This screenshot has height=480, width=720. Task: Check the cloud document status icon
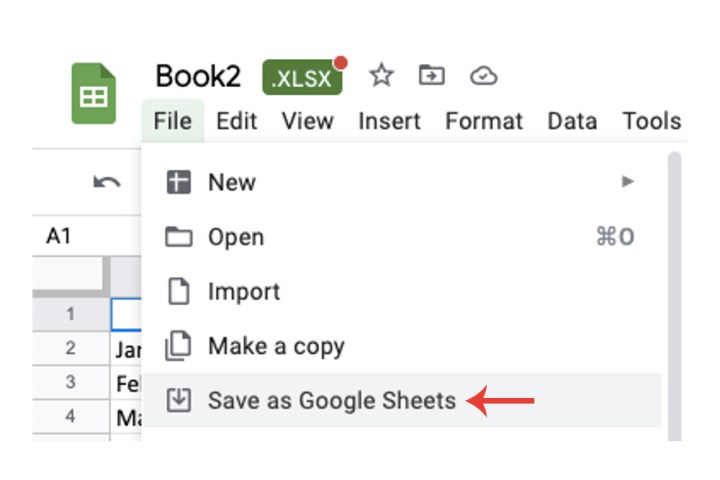pos(483,75)
